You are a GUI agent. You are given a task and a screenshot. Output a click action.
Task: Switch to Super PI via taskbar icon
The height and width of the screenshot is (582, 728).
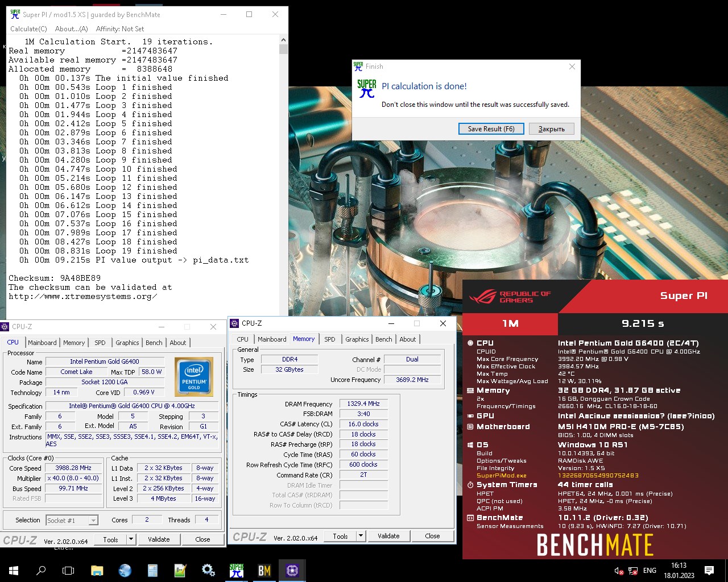(x=237, y=570)
